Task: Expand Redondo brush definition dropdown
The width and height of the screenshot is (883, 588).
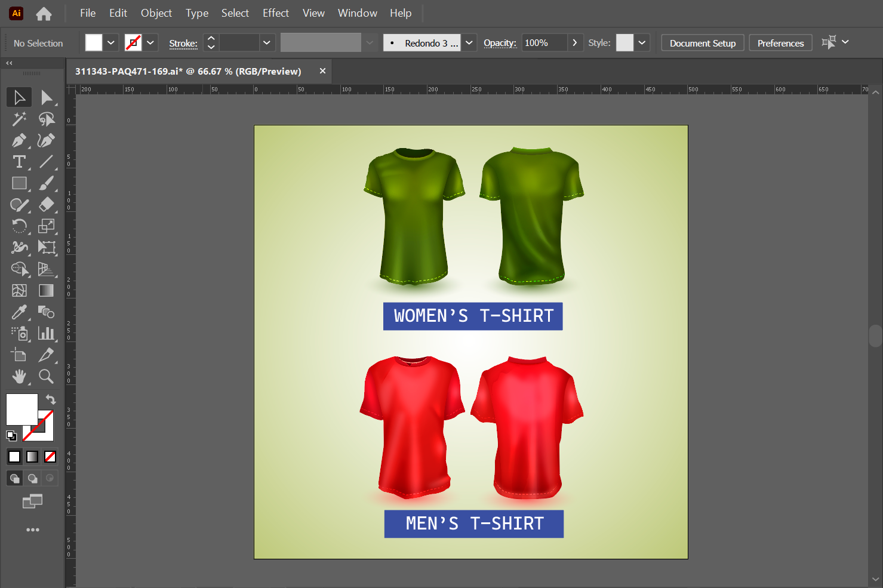Action: click(x=469, y=43)
